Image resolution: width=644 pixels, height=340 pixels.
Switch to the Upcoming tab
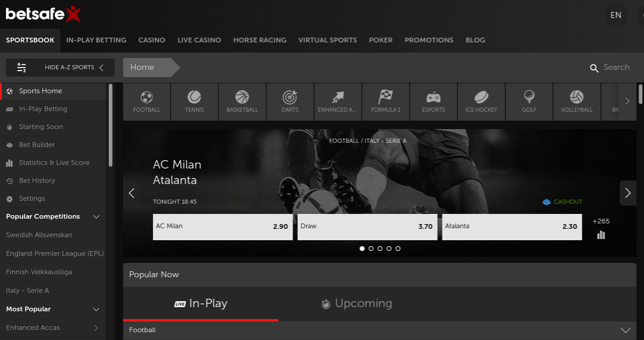(x=356, y=304)
